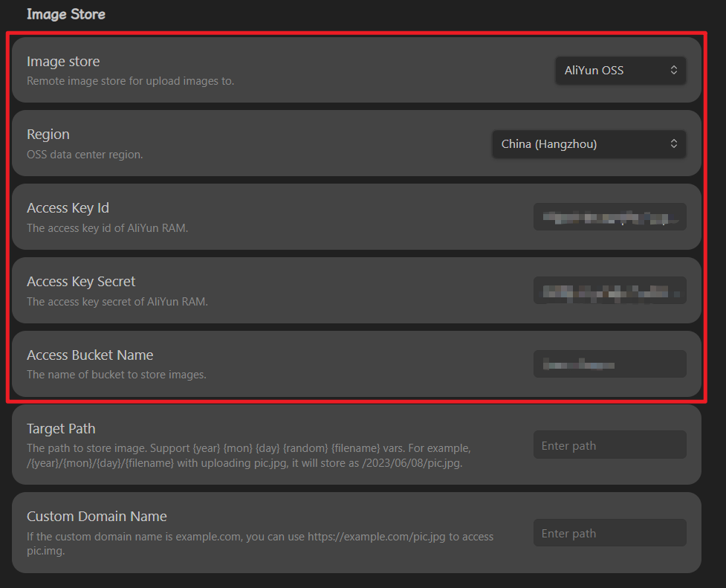Image resolution: width=726 pixels, height=588 pixels.
Task: Click 'Remote image store for upload images to.' text
Action: (x=131, y=81)
